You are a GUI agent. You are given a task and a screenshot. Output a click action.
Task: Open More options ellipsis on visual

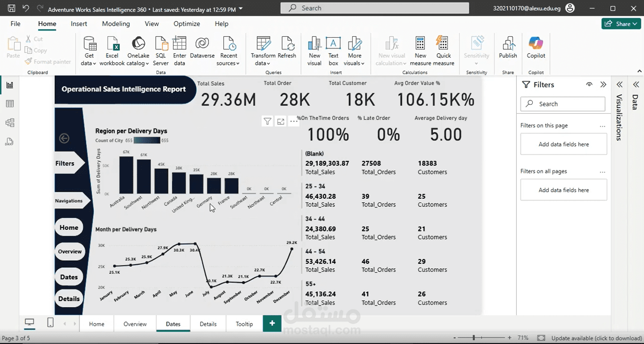click(294, 122)
